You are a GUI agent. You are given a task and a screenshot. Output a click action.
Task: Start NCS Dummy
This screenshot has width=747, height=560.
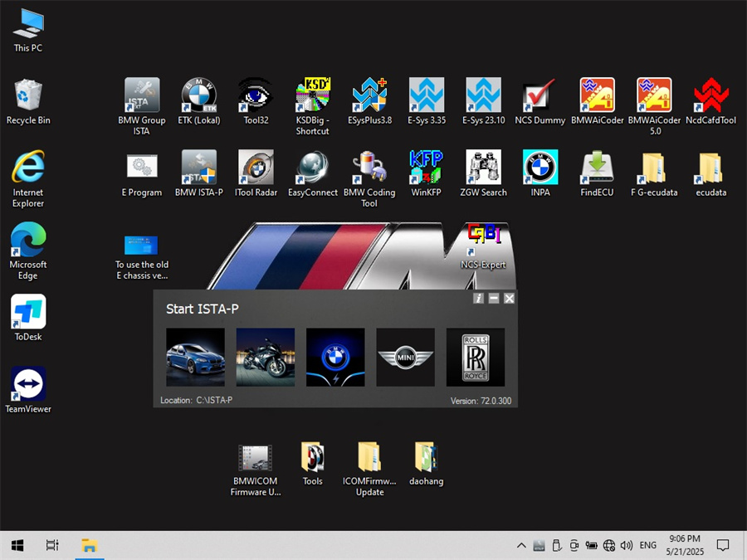[539, 95]
